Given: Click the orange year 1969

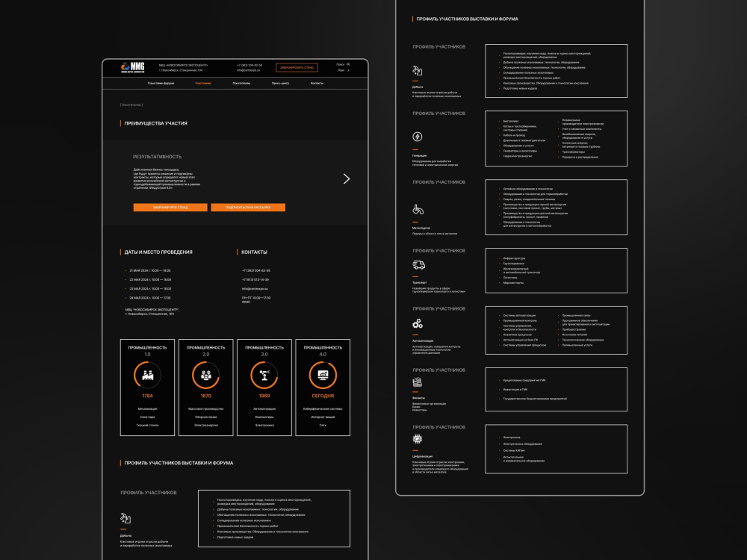Looking at the screenshot, I should (264, 396).
